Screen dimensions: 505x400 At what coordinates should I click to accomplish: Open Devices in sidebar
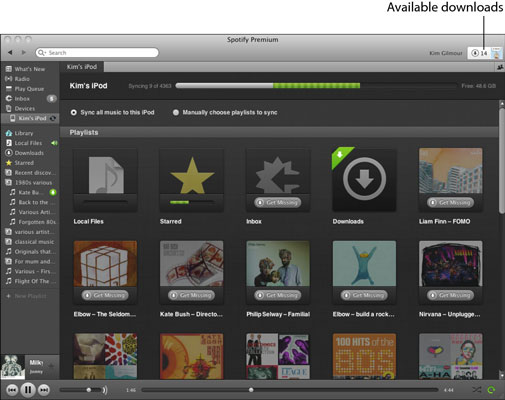pyautogui.click(x=24, y=109)
